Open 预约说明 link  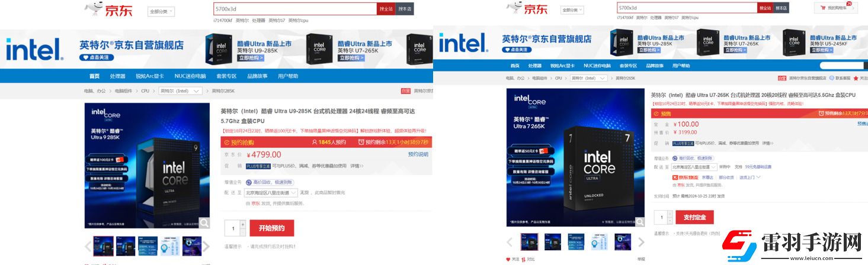[x=418, y=154]
